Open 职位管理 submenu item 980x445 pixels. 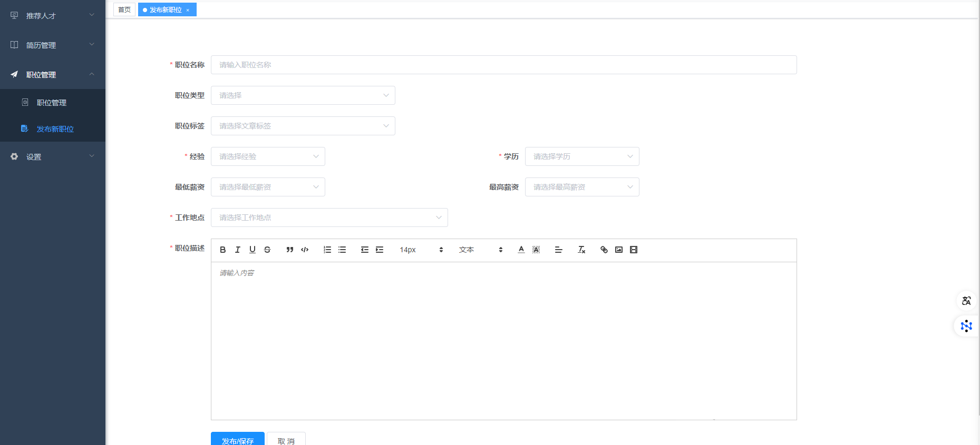[53, 102]
